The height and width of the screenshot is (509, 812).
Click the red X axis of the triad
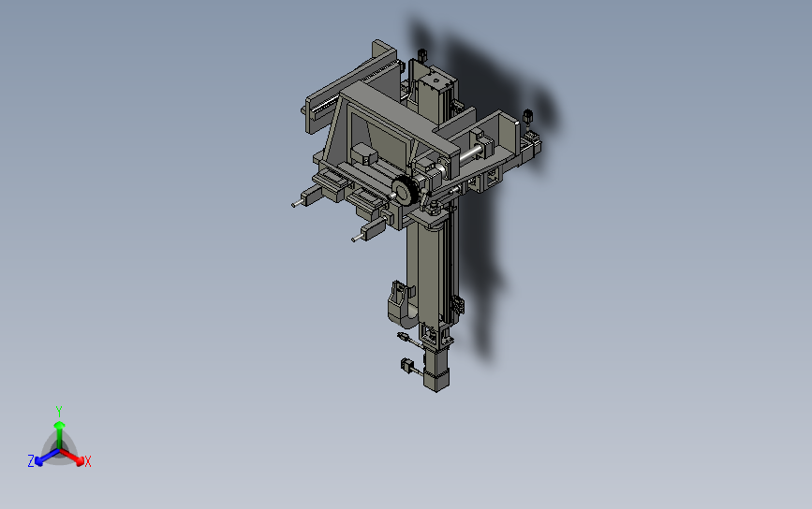coord(72,457)
